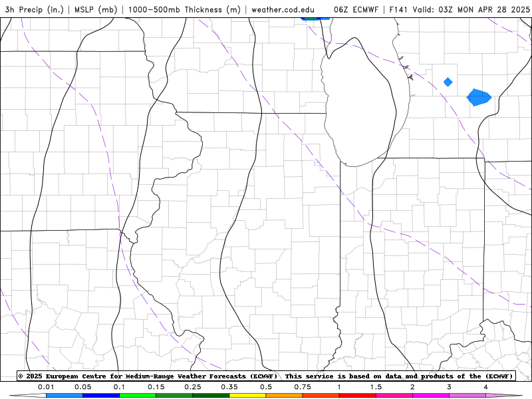The image size is (532, 399).
Task: Click the "3h Precip (in.)" title text
Action: click(35, 9)
